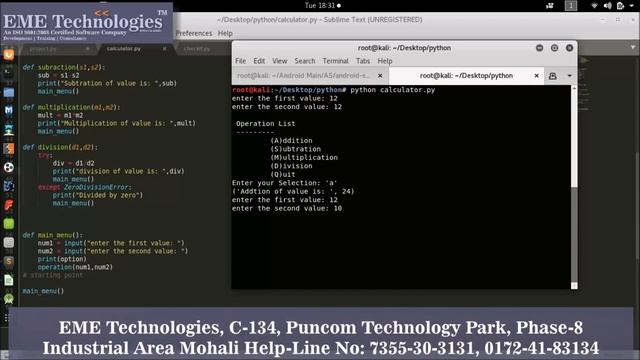The image size is (640, 360).
Task: Click the round black-and-white ball dock icon
Action: coord(9,167)
